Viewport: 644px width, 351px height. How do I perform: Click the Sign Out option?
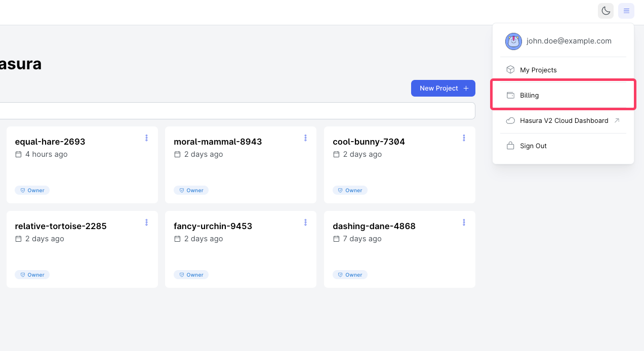[x=563, y=146]
